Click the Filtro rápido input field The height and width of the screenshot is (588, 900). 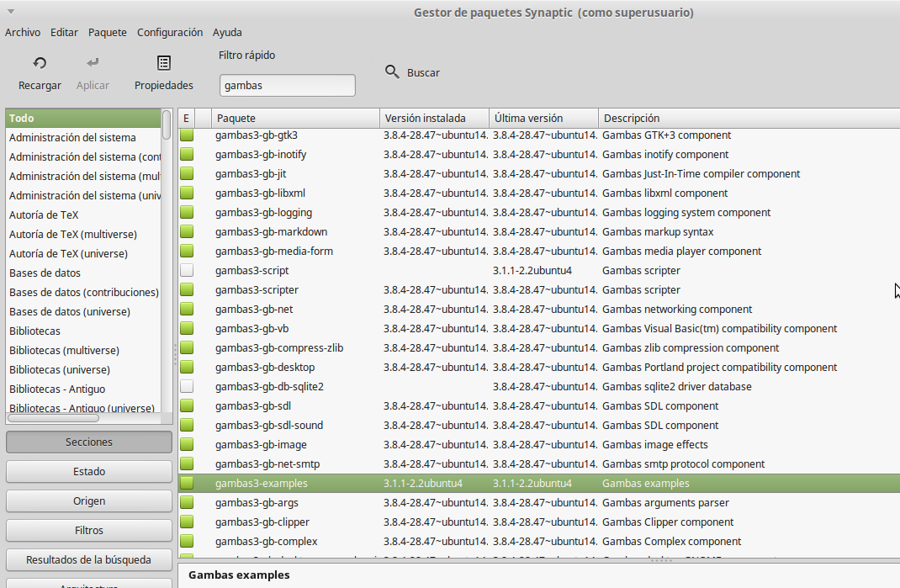point(287,85)
